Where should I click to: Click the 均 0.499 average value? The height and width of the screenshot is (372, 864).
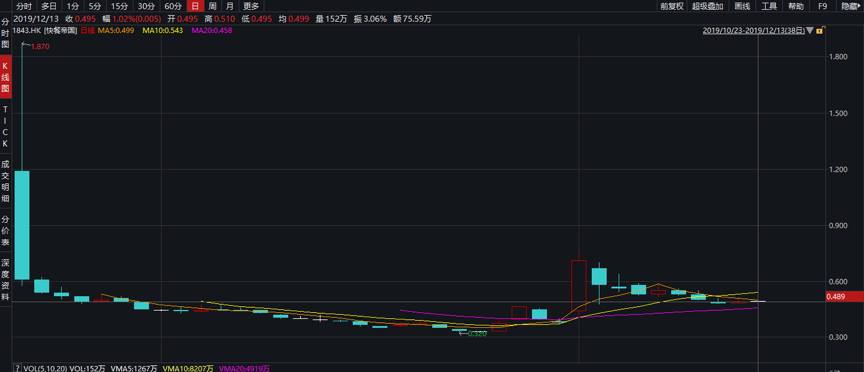click(294, 19)
